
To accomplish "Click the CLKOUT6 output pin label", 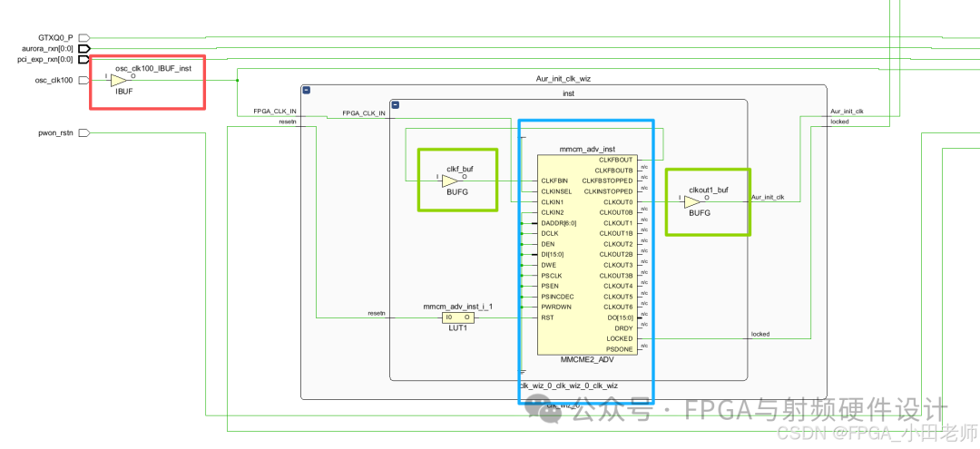I will click(x=618, y=307).
